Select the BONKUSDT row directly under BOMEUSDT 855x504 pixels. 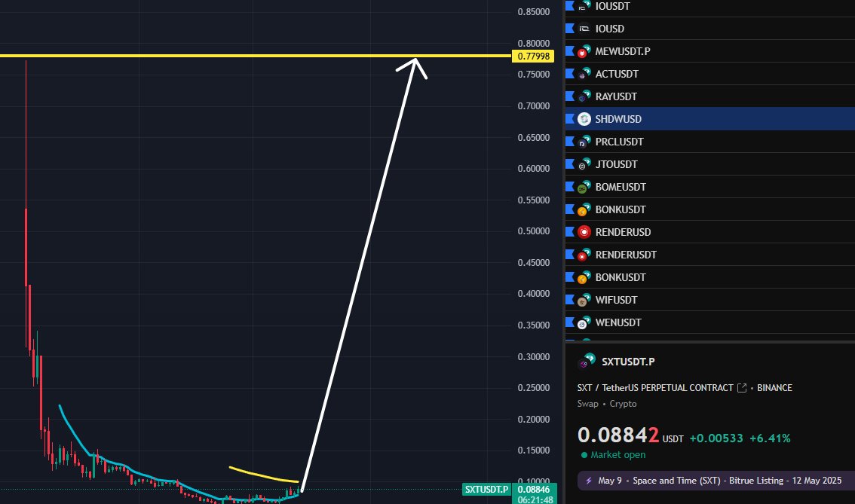pos(710,209)
